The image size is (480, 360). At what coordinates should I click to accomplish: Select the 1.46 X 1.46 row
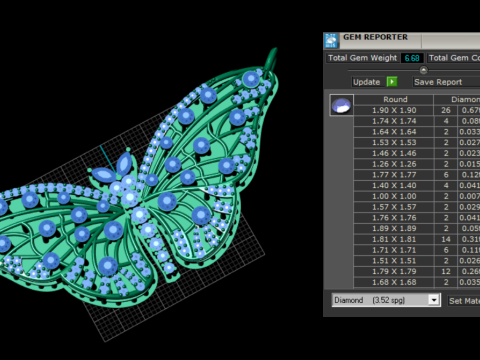[x=417, y=153]
